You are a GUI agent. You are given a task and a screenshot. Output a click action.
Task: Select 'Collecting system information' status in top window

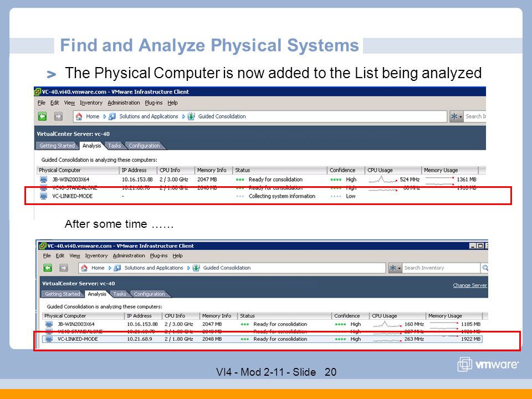tap(282, 196)
